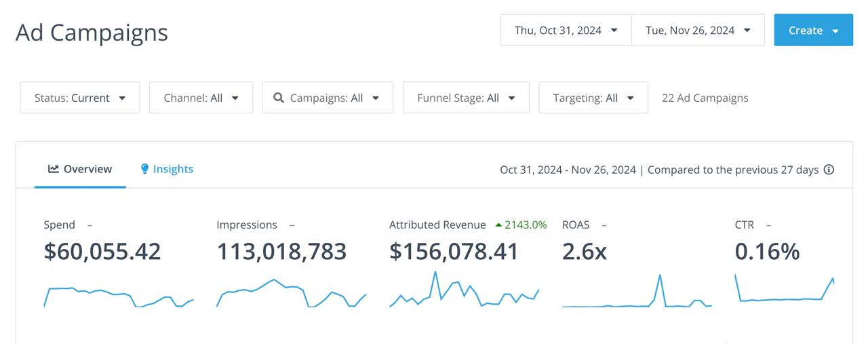
Task: Click the magnifier icon in Campaigns filter
Action: click(279, 98)
